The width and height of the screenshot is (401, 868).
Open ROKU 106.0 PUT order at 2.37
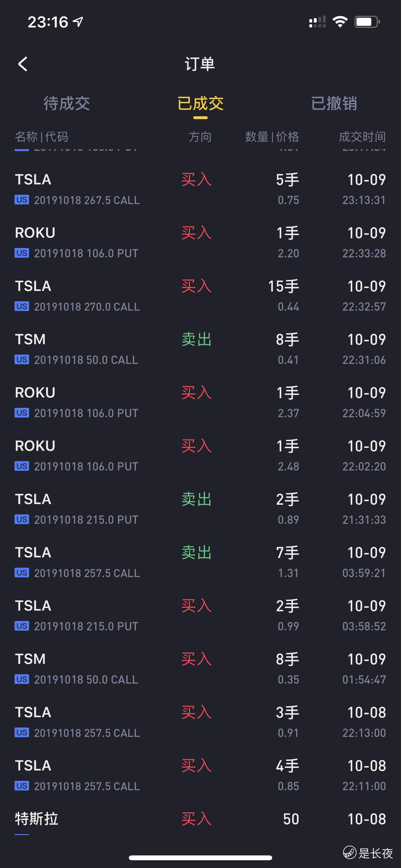point(200,402)
